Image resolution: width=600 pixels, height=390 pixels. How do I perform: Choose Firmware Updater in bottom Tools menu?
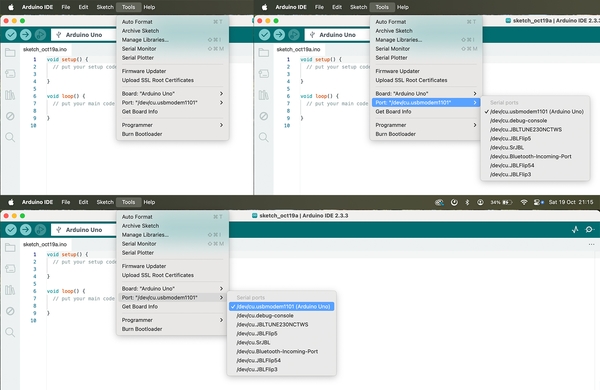pos(173,266)
